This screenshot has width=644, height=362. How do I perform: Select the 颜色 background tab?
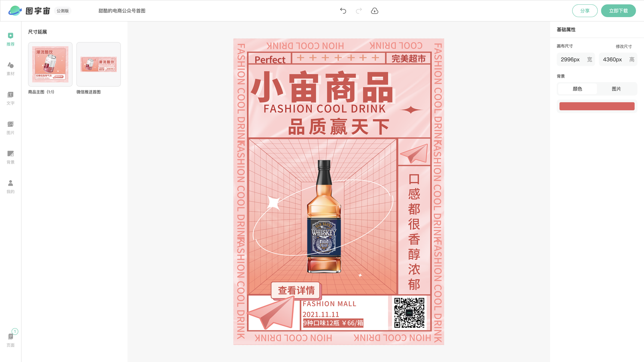coord(577,89)
